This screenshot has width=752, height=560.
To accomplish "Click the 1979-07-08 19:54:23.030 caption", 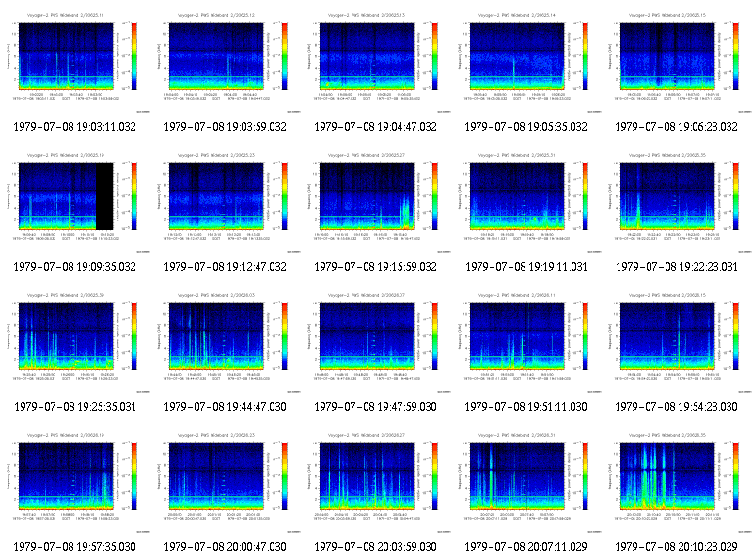I will pyautogui.click(x=676, y=407).
